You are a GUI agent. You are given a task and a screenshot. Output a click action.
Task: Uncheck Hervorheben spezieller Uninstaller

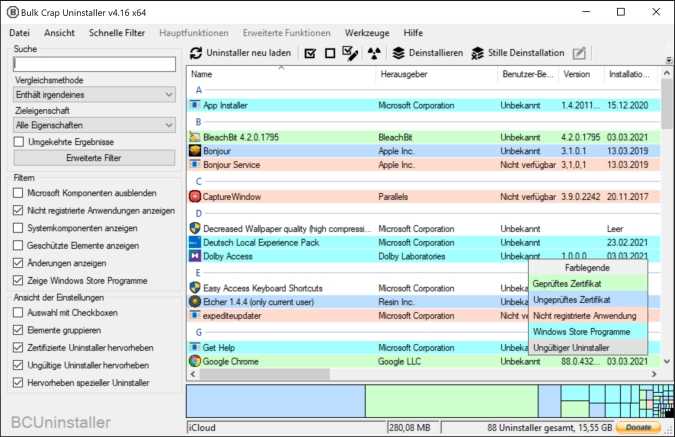click(18, 383)
